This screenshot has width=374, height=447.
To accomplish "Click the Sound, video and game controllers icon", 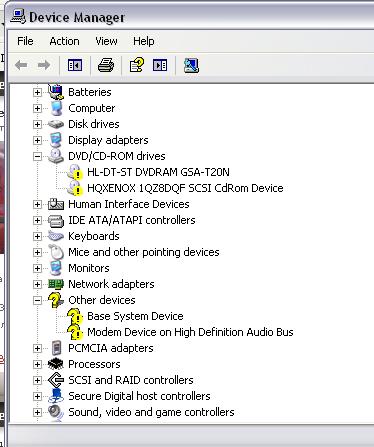I will click(x=56, y=412).
